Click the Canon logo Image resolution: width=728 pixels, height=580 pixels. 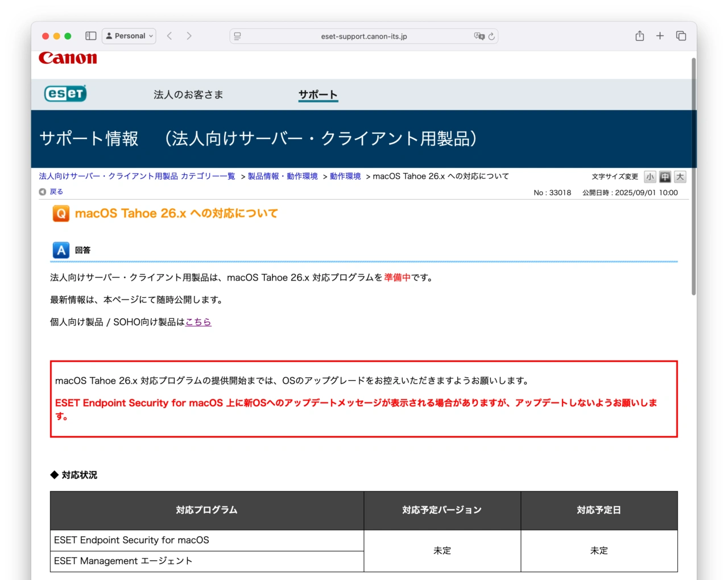click(67, 57)
